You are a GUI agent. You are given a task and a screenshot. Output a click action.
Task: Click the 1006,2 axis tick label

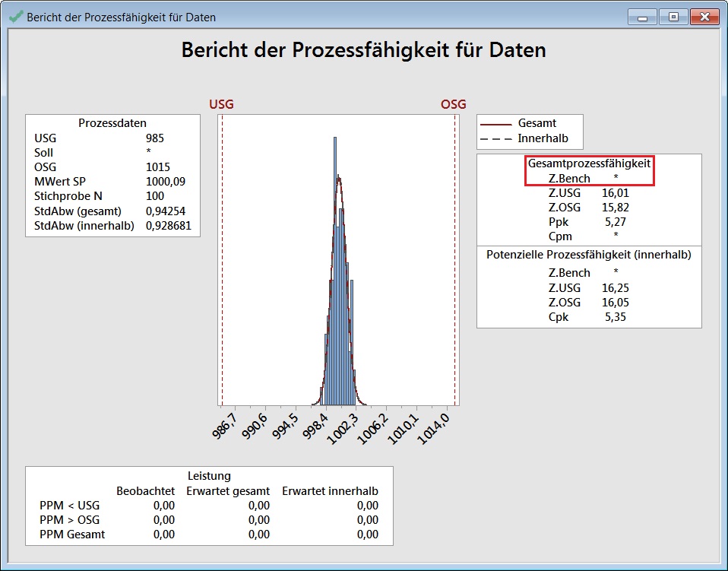pos(373,429)
